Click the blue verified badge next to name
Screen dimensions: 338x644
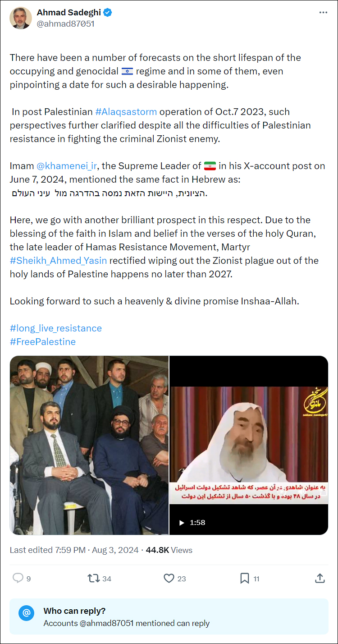107,13
